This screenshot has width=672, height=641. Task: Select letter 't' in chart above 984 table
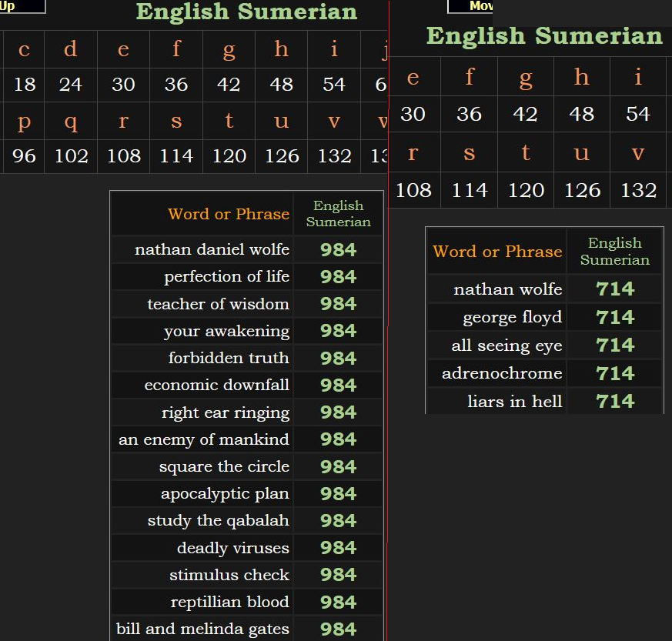tap(229, 120)
